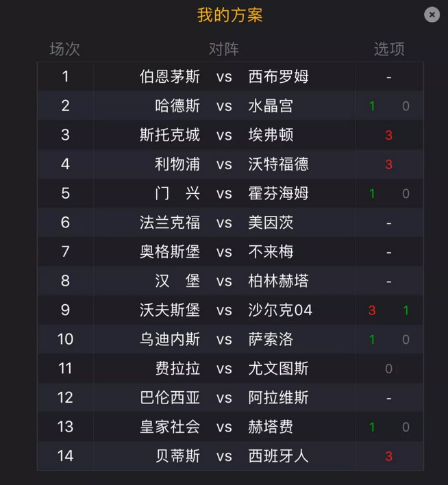Select match 1 伯恩茅斯 vs 西布罗姆 row
448x485 pixels.
point(230,77)
